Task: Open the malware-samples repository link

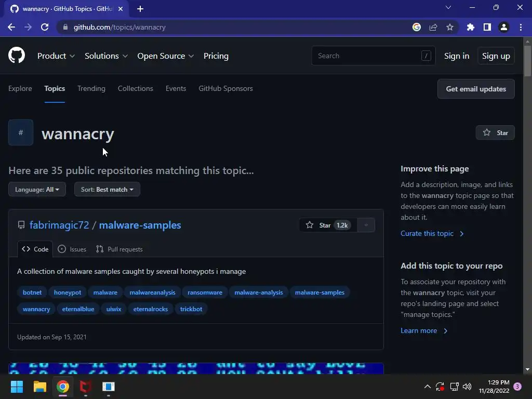Action: [x=140, y=225]
